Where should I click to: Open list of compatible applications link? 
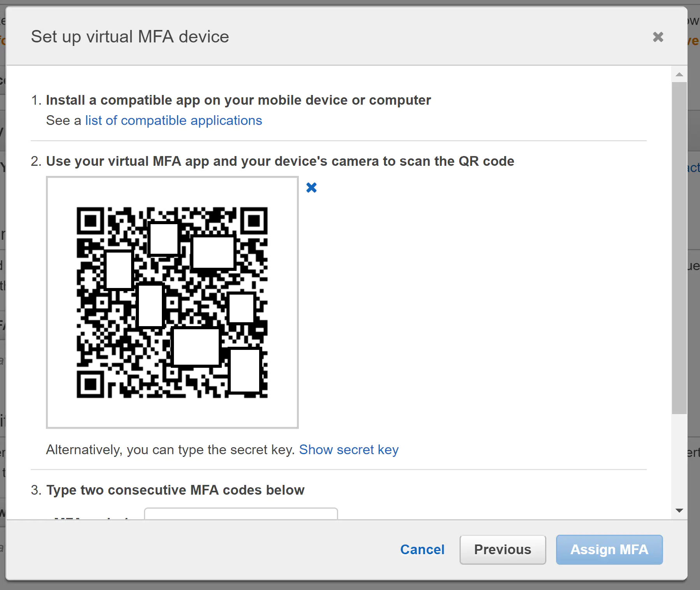click(x=174, y=121)
